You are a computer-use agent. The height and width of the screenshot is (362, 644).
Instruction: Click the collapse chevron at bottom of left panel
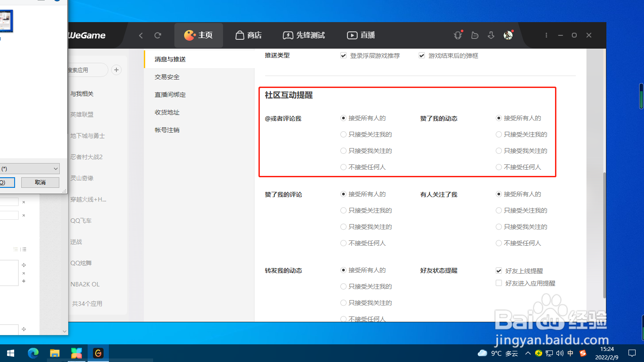tap(64, 331)
